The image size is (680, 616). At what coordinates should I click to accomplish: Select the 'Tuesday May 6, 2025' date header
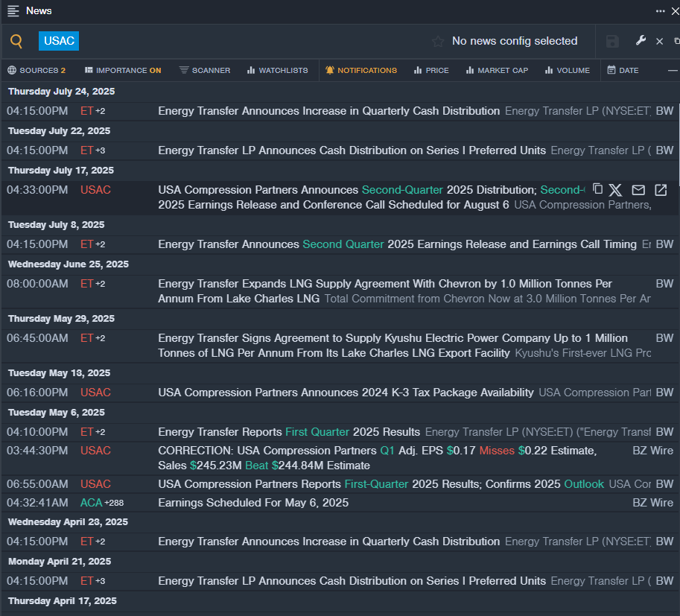click(57, 413)
